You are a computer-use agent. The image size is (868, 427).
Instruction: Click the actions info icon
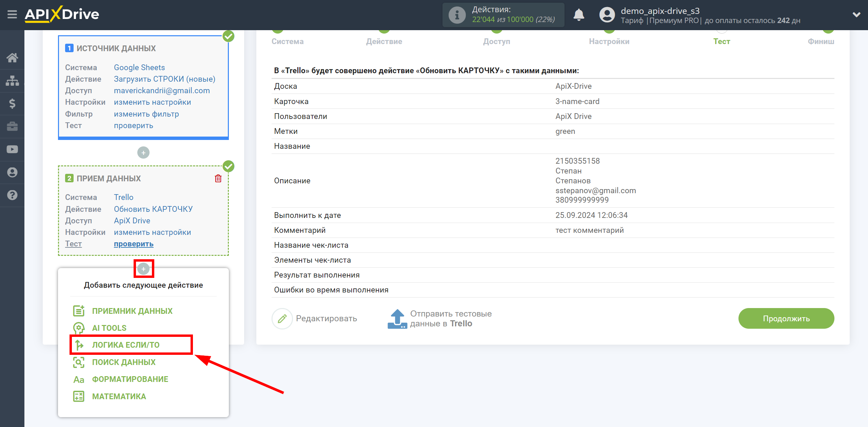tap(457, 15)
